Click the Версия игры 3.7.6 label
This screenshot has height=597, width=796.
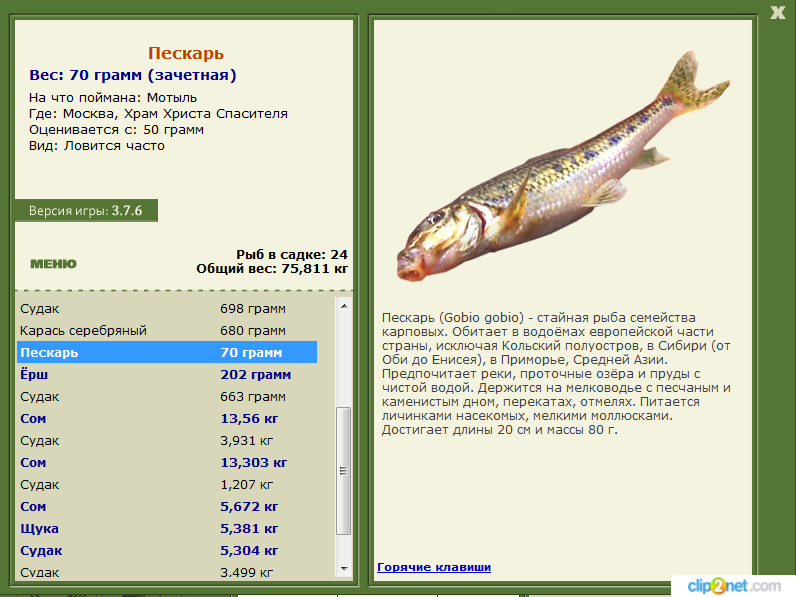click(86, 211)
